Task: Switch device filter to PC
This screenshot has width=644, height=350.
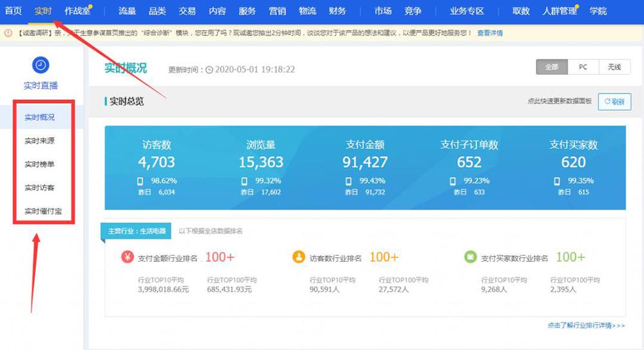Action: [583, 67]
